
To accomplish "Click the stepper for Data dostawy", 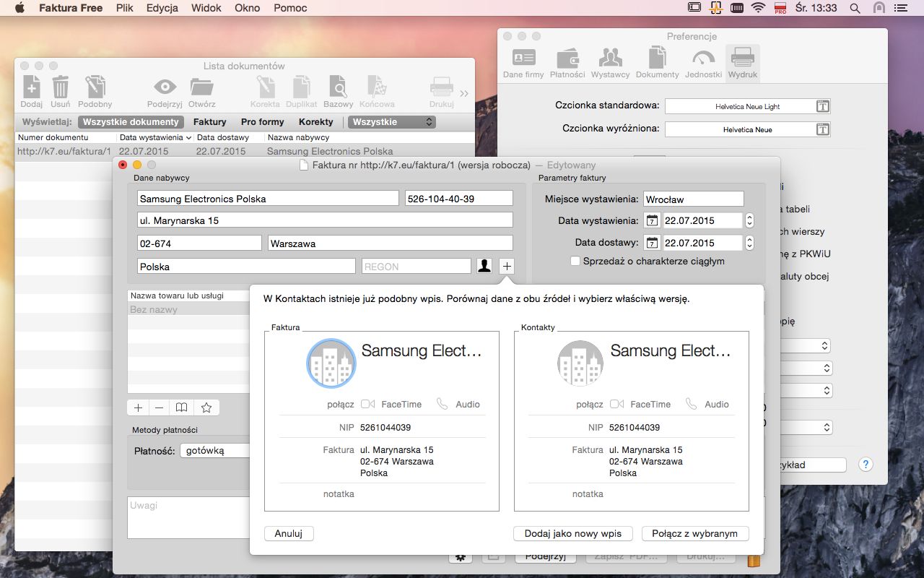I will click(x=749, y=243).
